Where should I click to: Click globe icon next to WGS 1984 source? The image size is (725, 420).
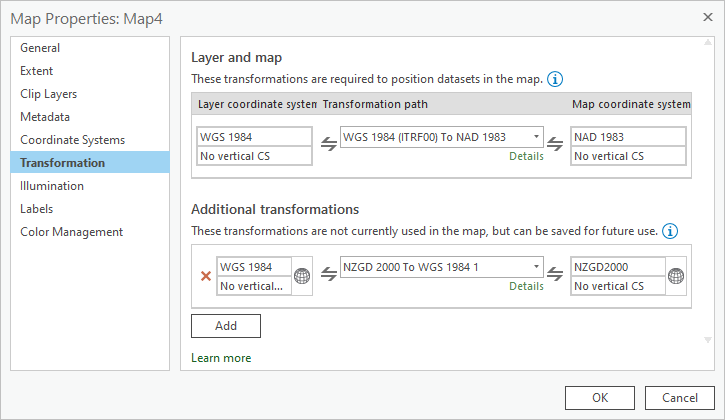pyautogui.click(x=302, y=276)
